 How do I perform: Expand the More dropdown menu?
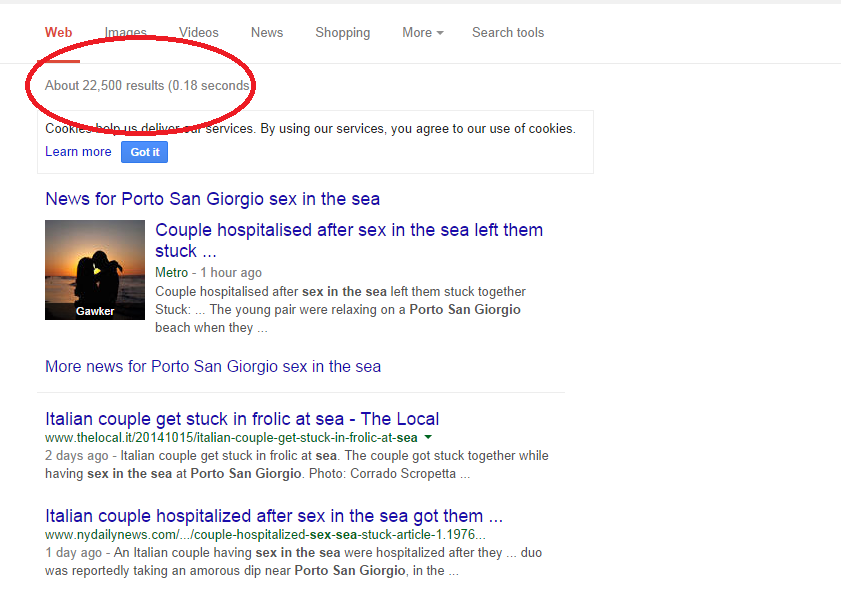click(x=423, y=33)
